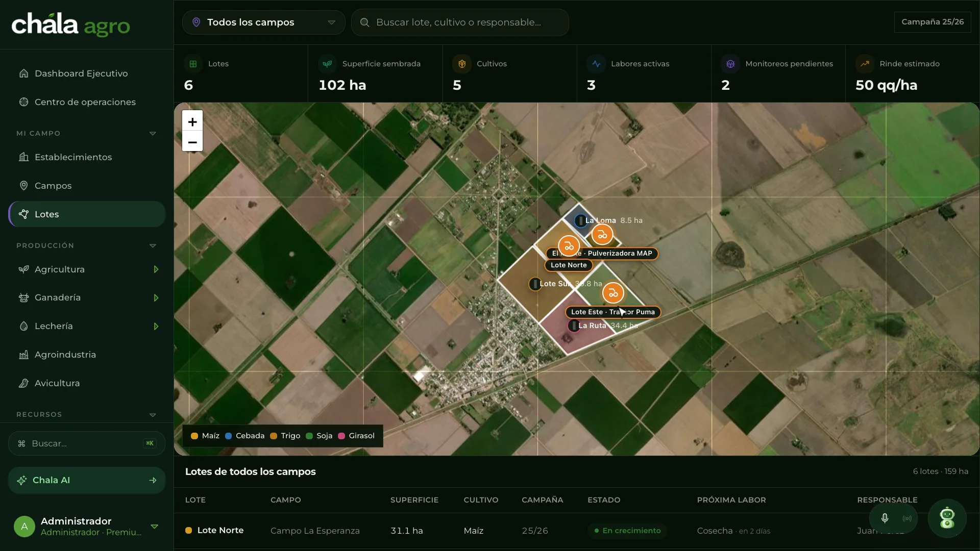The image size is (980, 551).
Task: Click the Labores activas pulse icon
Action: 596,64
